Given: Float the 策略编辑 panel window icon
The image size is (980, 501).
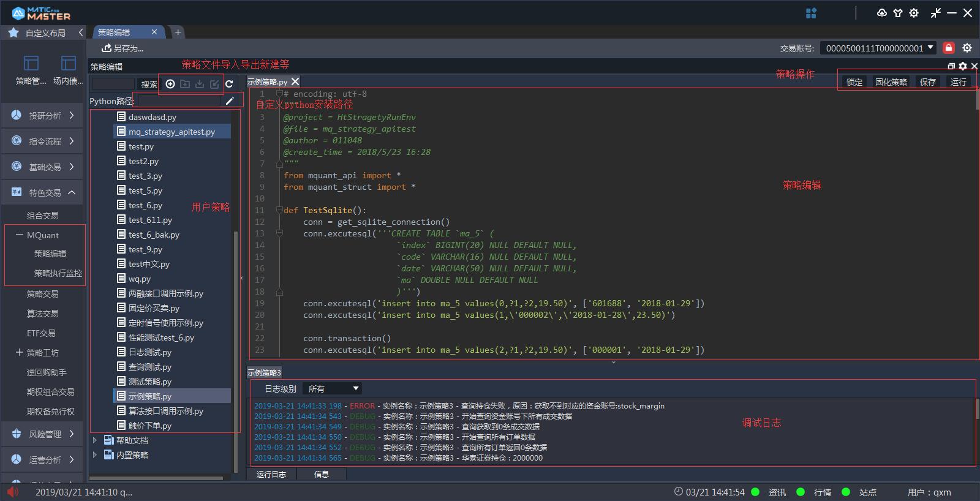Looking at the screenshot, I should [x=951, y=66].
